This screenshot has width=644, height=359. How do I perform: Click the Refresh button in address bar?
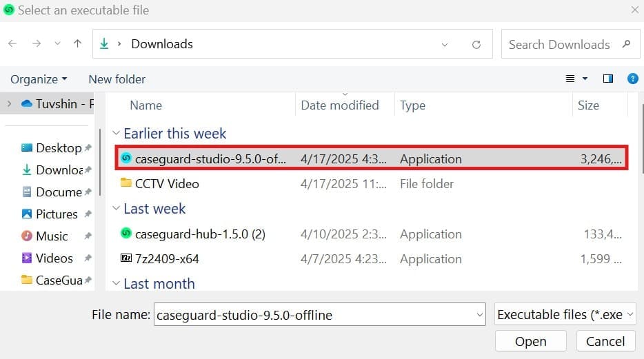(x=476, y=44)
